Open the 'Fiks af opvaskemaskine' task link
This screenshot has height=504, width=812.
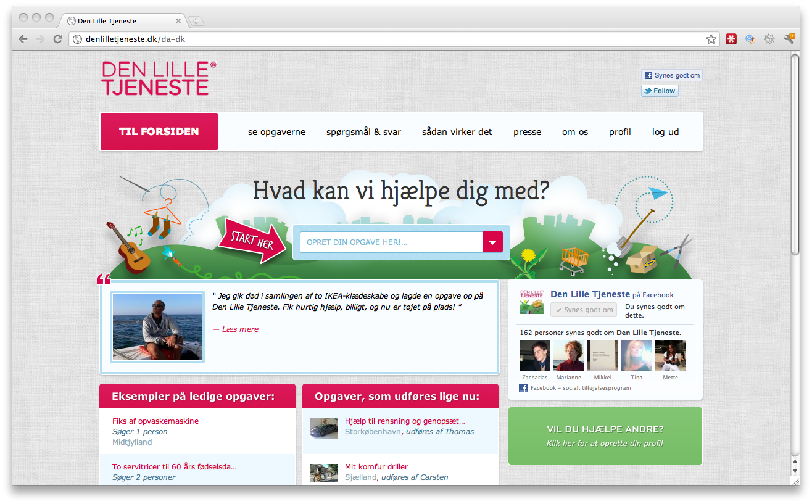pyautogui.click(x=155, y=421)
